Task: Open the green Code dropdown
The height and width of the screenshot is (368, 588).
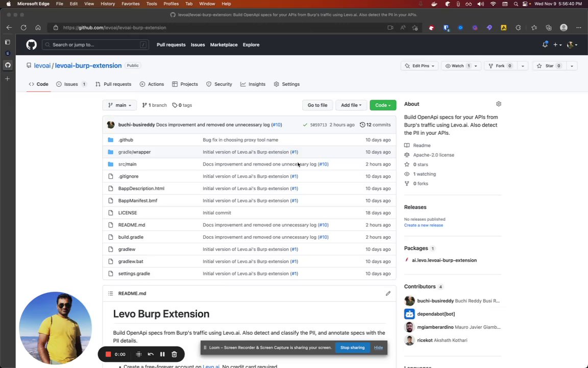Action: [383, 105]
